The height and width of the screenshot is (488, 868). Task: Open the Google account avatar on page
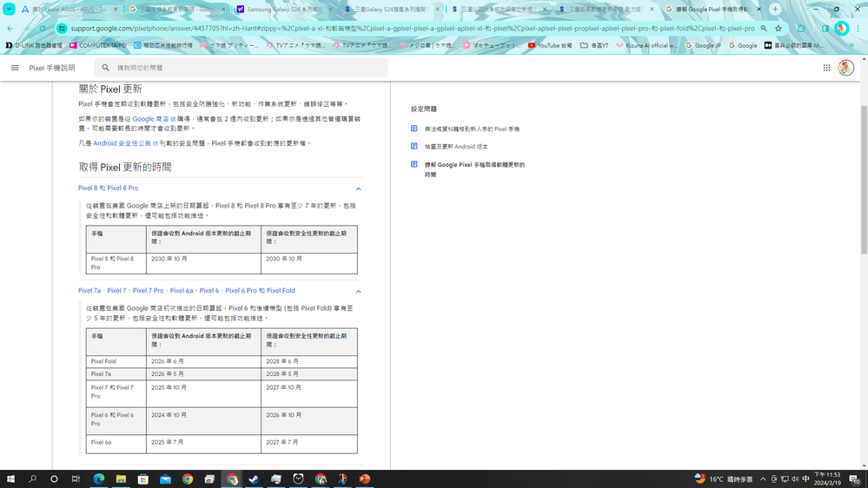pos(846,68)
